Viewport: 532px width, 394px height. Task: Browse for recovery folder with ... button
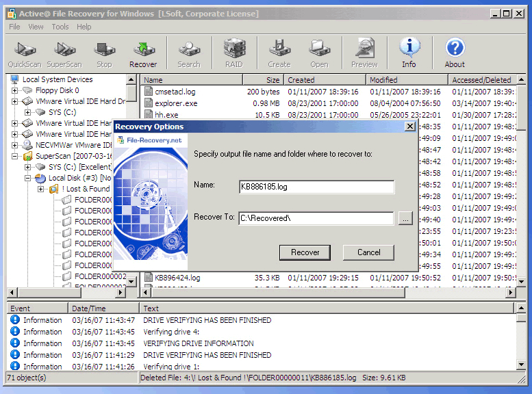click(x=405, y=219)
